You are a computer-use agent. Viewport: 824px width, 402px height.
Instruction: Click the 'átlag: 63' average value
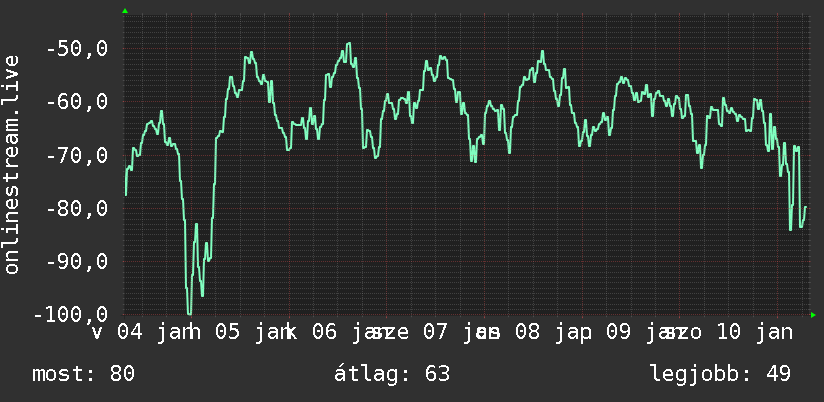(x=392, y=374)
